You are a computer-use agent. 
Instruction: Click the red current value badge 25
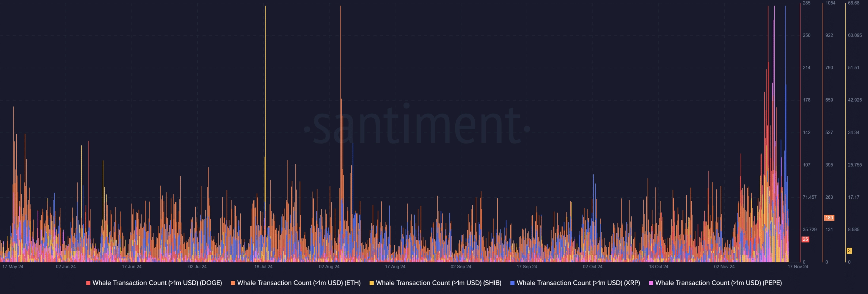pyautogui.click(x=805, y=239)
